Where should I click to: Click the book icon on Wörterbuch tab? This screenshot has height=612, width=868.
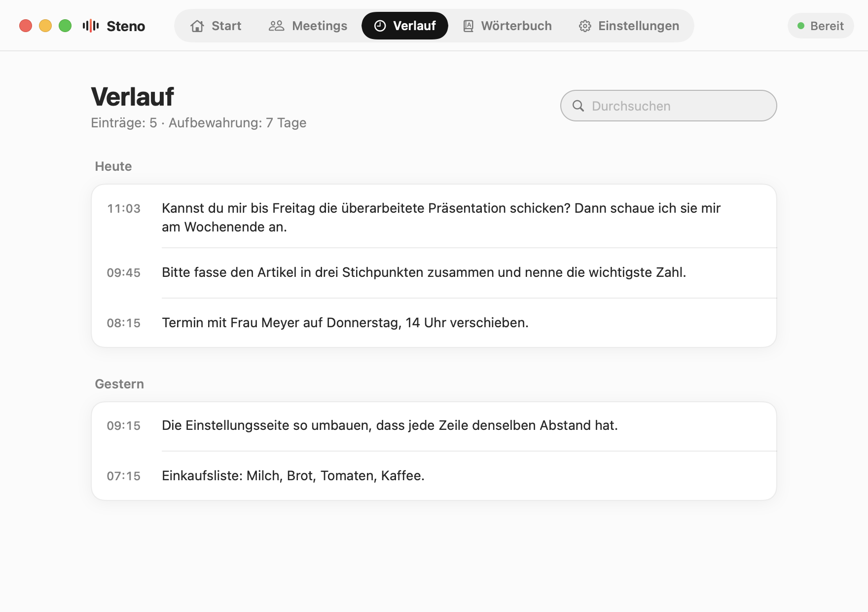[468, 26]
